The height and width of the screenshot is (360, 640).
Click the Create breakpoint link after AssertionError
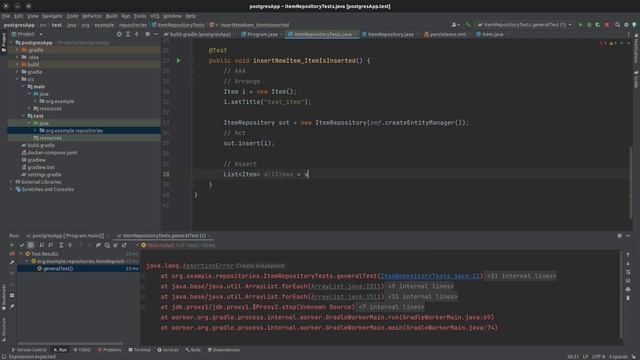pos(260,266)
